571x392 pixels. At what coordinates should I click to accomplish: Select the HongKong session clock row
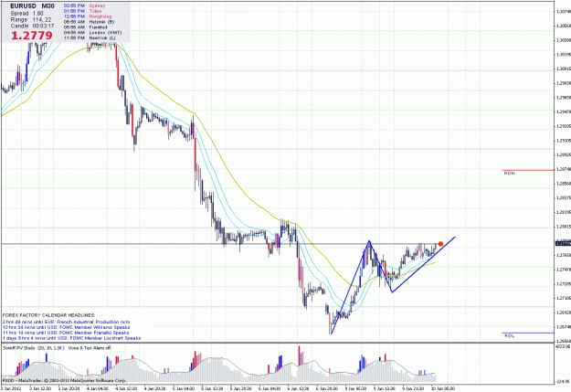(x=88, y=16)
